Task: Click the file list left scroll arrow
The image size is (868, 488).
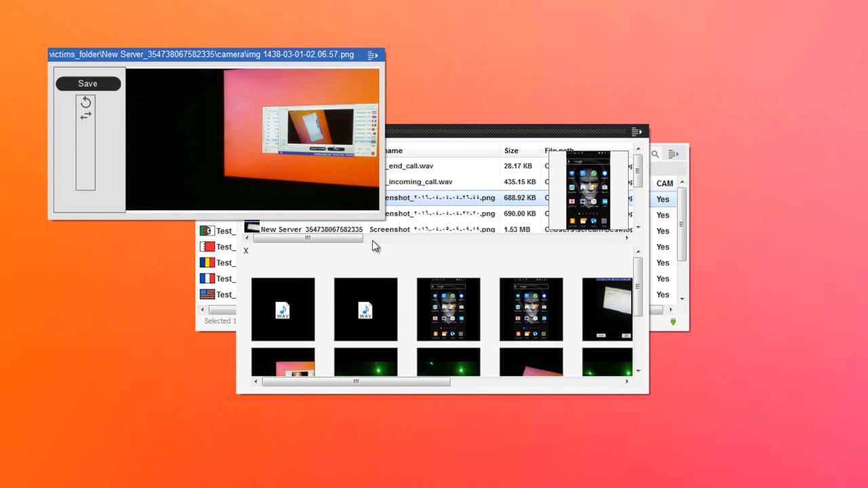Action: click(x=247, y=238)
